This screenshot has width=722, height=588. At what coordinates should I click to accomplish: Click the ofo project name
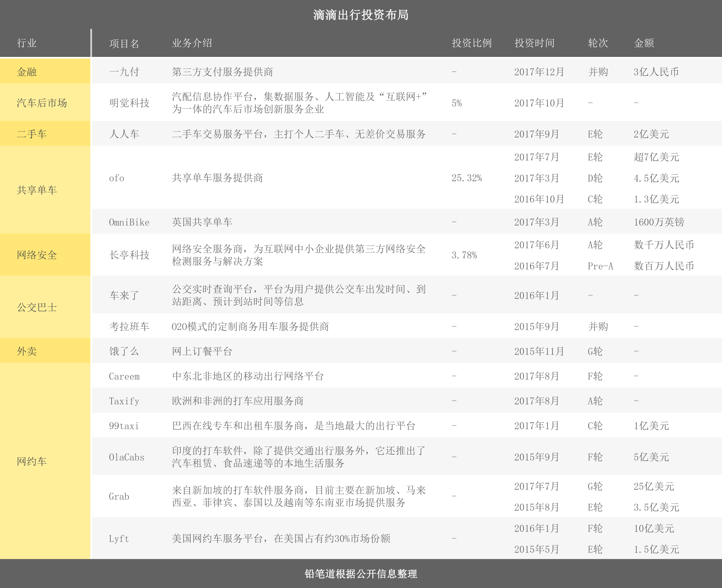point(117,178)
